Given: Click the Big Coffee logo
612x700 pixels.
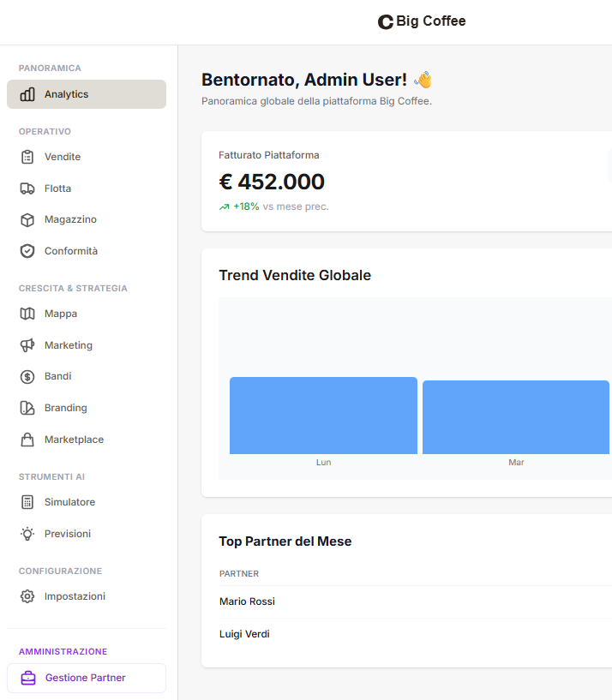Looking at the screenshot, I should 421,21.
